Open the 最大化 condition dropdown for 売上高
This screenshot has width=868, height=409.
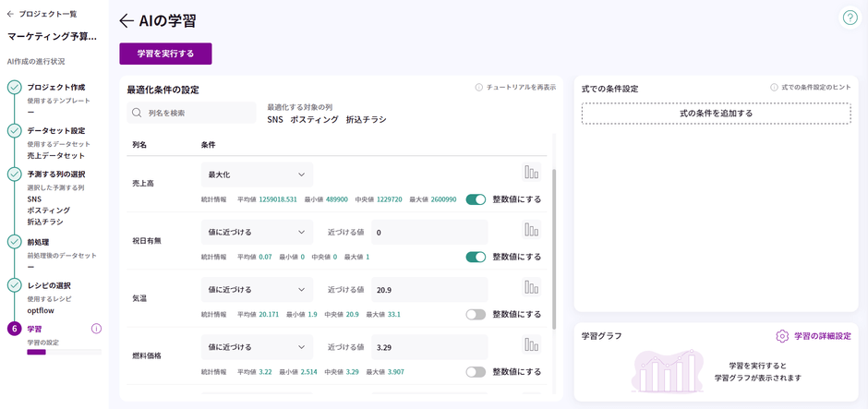pyautogui.click(x=257, y=174)
